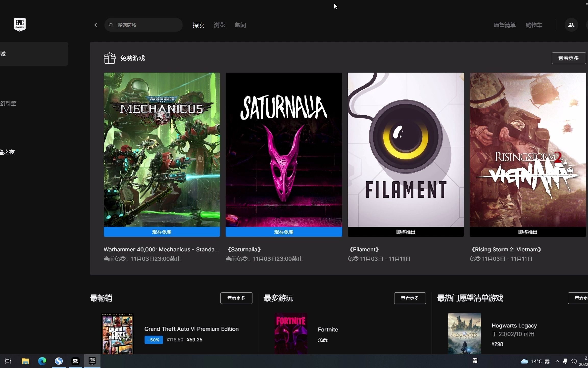Viewport: 588px width, 368px height.
Task: Open Task View in the taskbar
Action: point(8,361)
